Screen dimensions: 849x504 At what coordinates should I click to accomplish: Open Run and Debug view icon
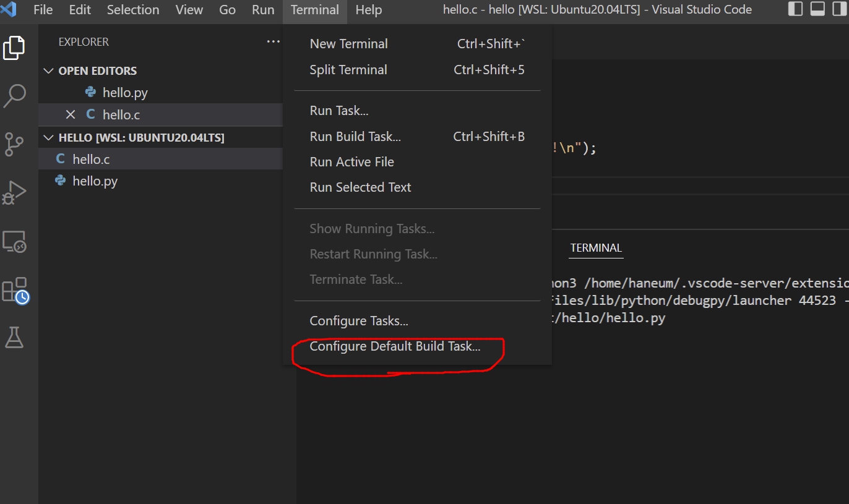14,192
